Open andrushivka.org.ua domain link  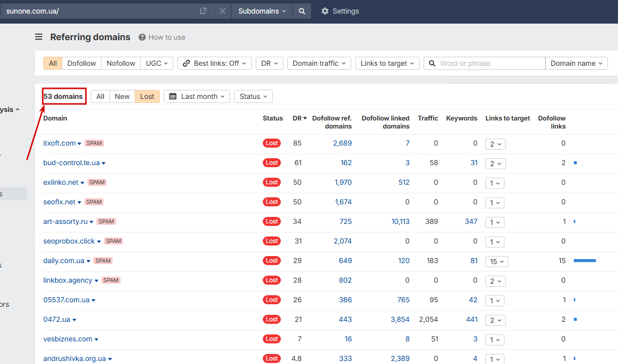(x=74, y=358)
